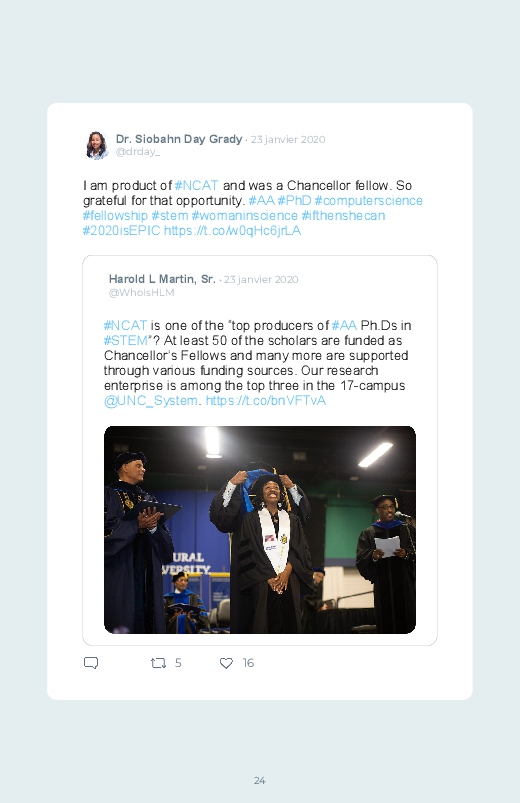Image resolution: width=520 pixels, height=803 pixels.
Task: Open the #computerscience hashtag
Action: 368,200
